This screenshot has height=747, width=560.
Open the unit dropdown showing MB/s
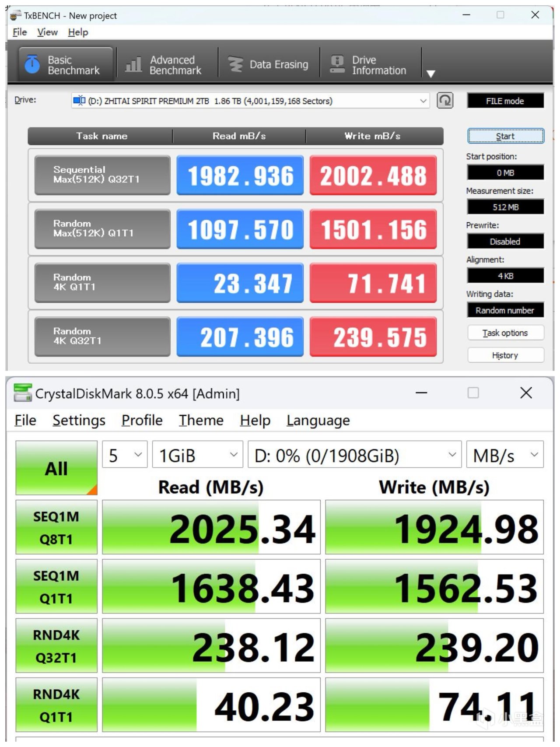tap(505, 455)
